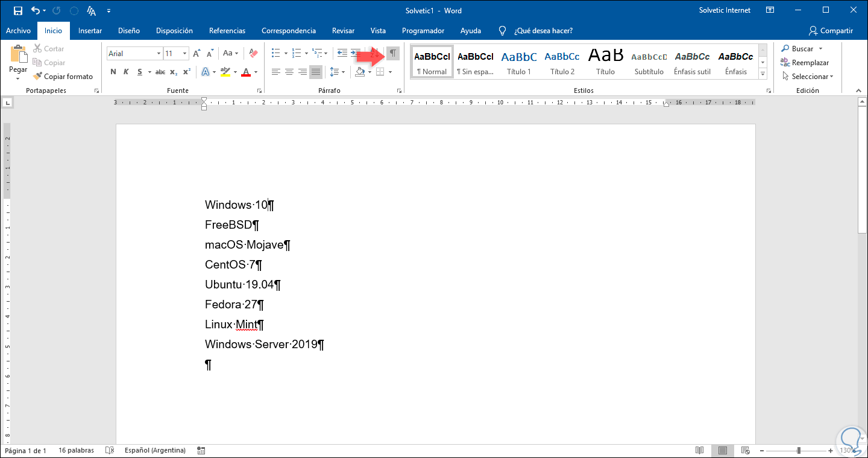This screenshot has width=868, height=458.
Task: Open the bullet list dropdown
Action: 285,53
